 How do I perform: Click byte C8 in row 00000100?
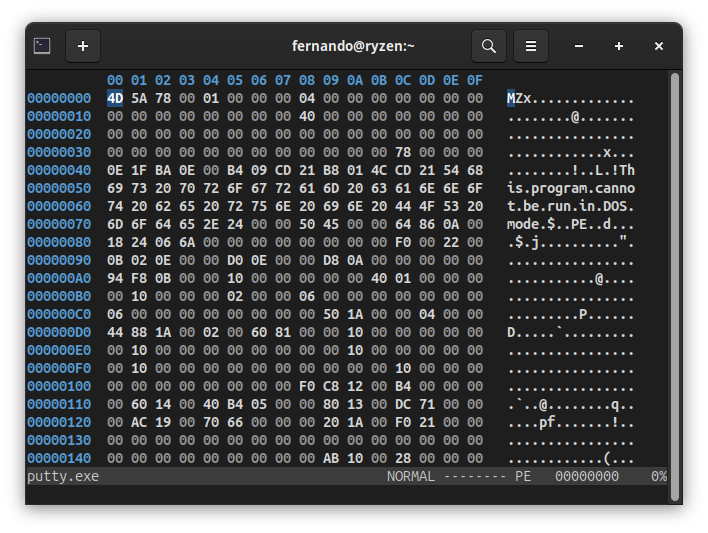331,386
